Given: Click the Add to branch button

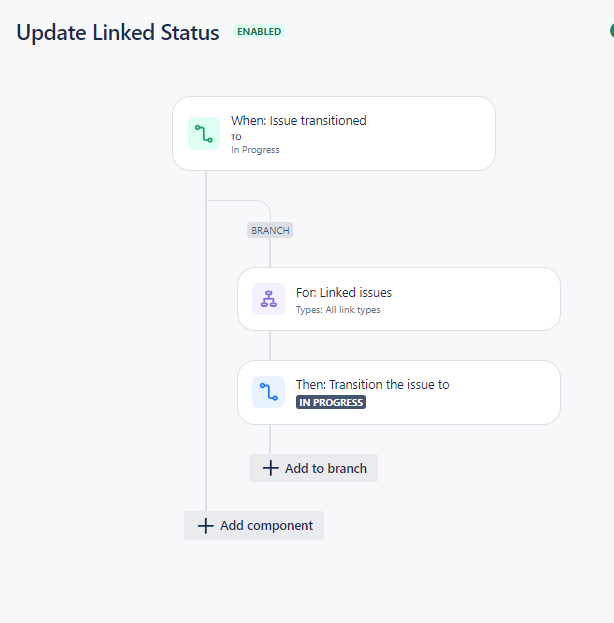Looking at the screenshot, I should click(314, 468).
